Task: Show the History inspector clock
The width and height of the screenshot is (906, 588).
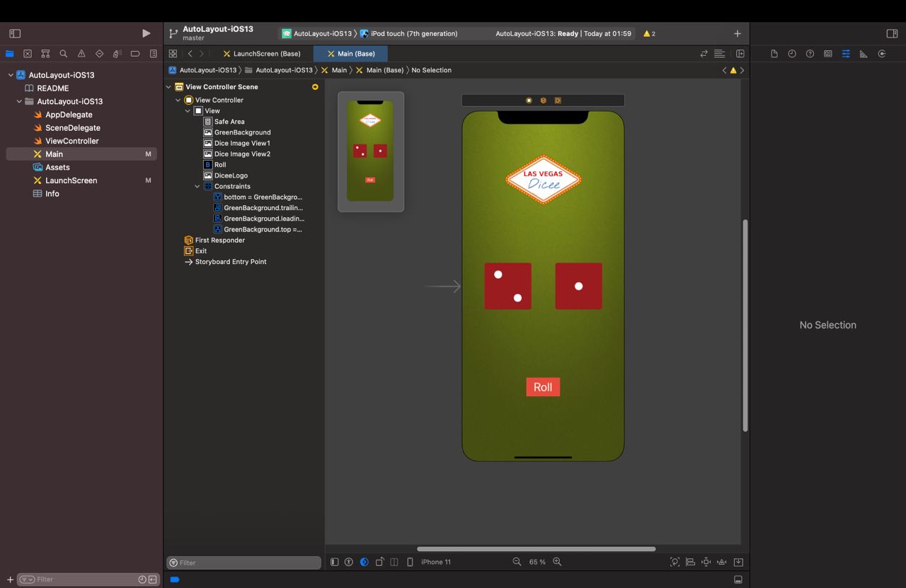Action: point(792,54)
